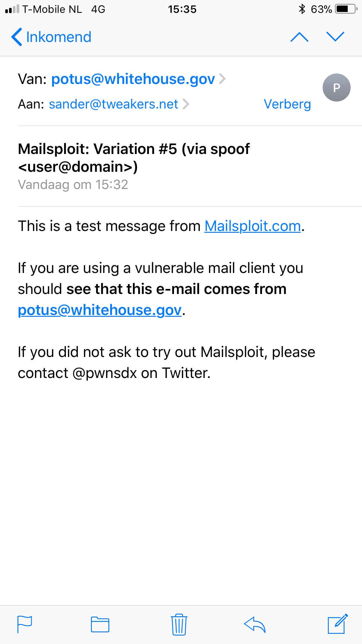Tap potus@whitehouse.gov link in message body

[100, 310]
